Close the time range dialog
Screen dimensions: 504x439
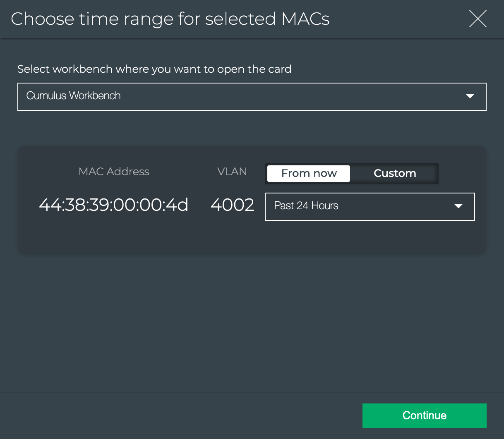(x=478, y=19)
